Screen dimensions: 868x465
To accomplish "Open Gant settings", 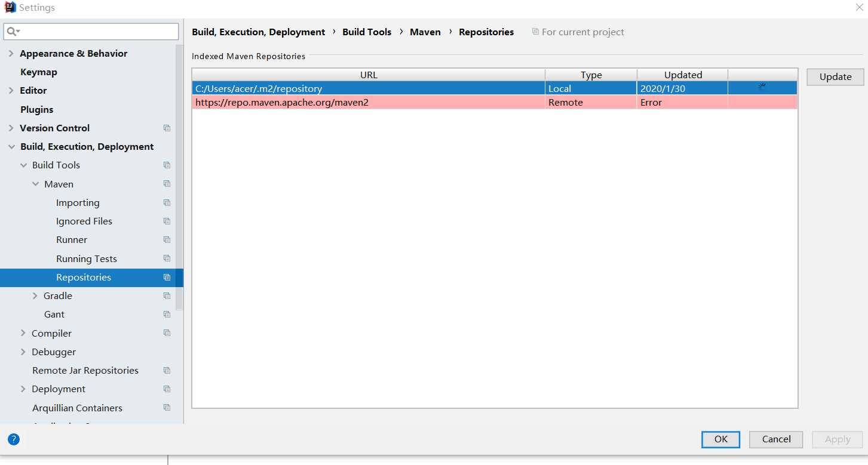I will (54, 315).
